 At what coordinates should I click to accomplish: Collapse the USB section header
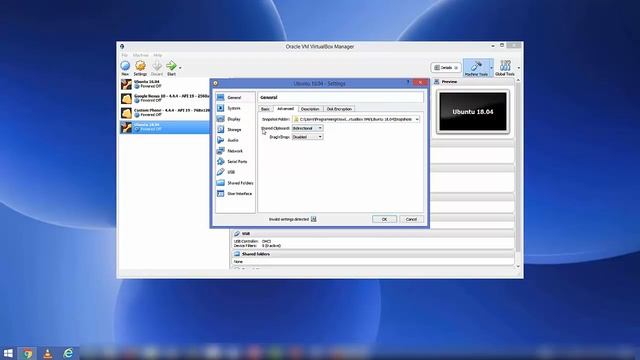point(373,233)
